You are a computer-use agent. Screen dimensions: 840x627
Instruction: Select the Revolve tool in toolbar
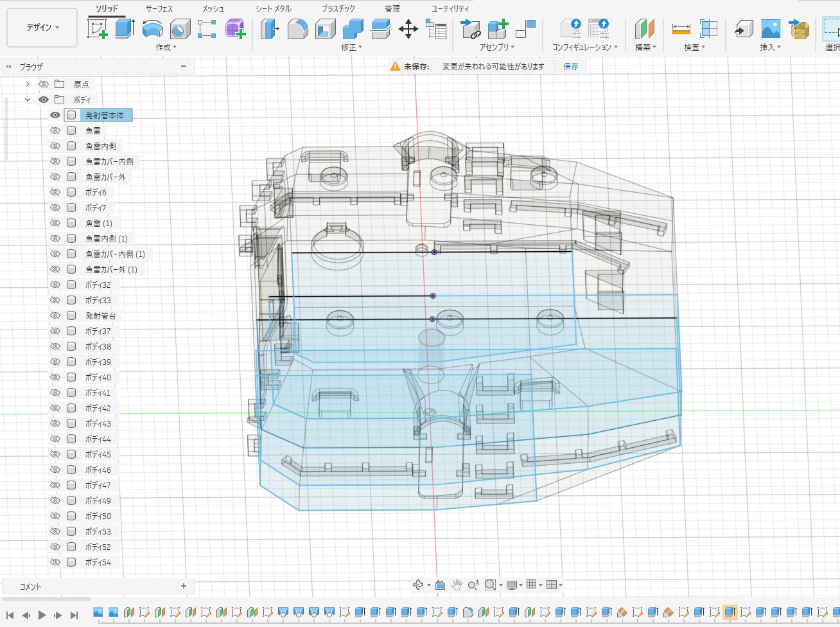152,29
